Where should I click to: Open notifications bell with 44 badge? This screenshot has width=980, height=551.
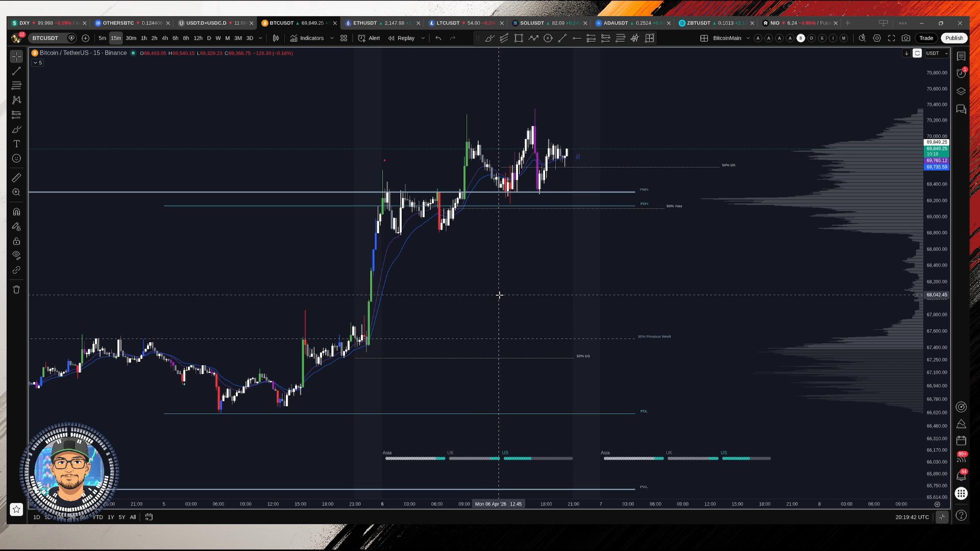click(x=961, y=476)
